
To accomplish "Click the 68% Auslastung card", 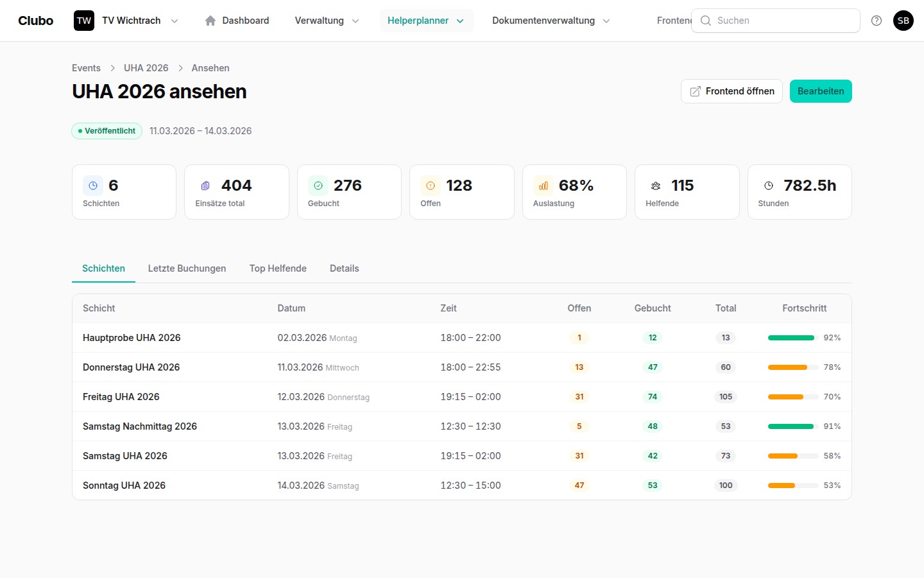I will [574, 192].
